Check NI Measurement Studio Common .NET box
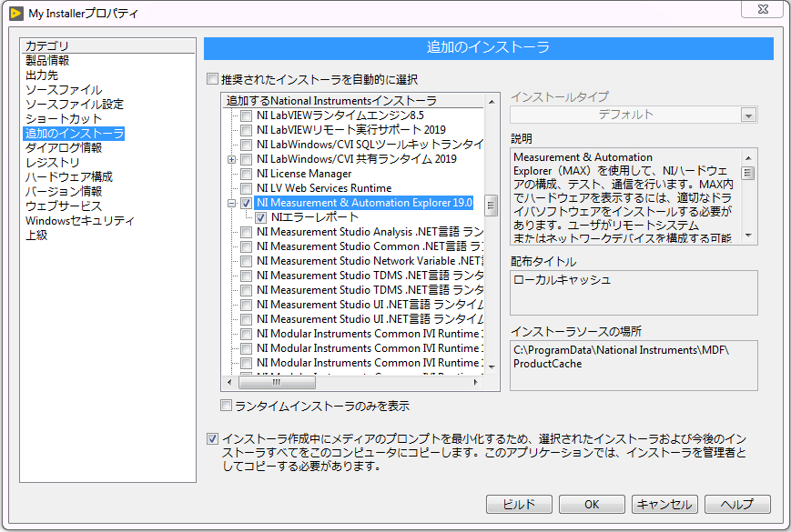791x532 pixels. 246,247
